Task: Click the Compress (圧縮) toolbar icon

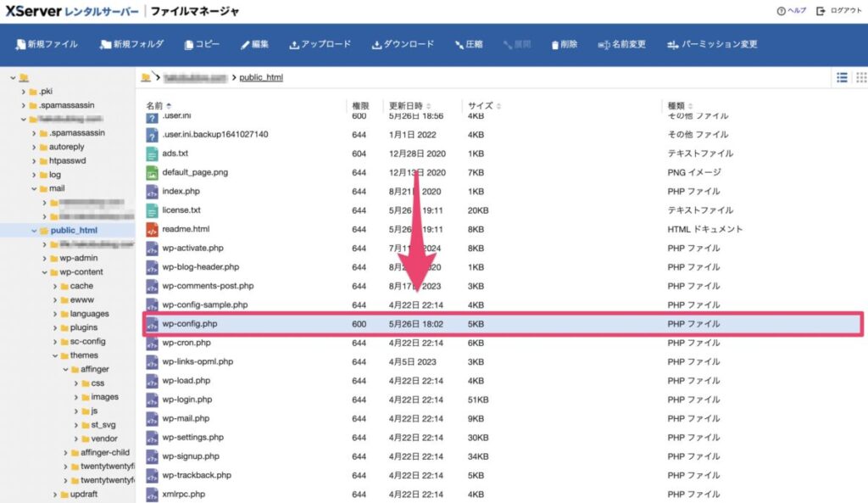Action: pyautogui.click(x=459, y=44)
